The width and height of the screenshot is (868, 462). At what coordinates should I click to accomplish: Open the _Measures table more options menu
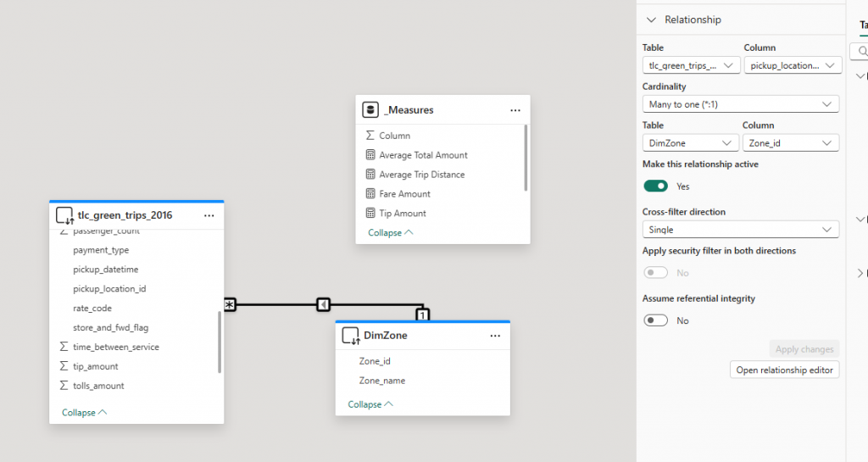515,110
